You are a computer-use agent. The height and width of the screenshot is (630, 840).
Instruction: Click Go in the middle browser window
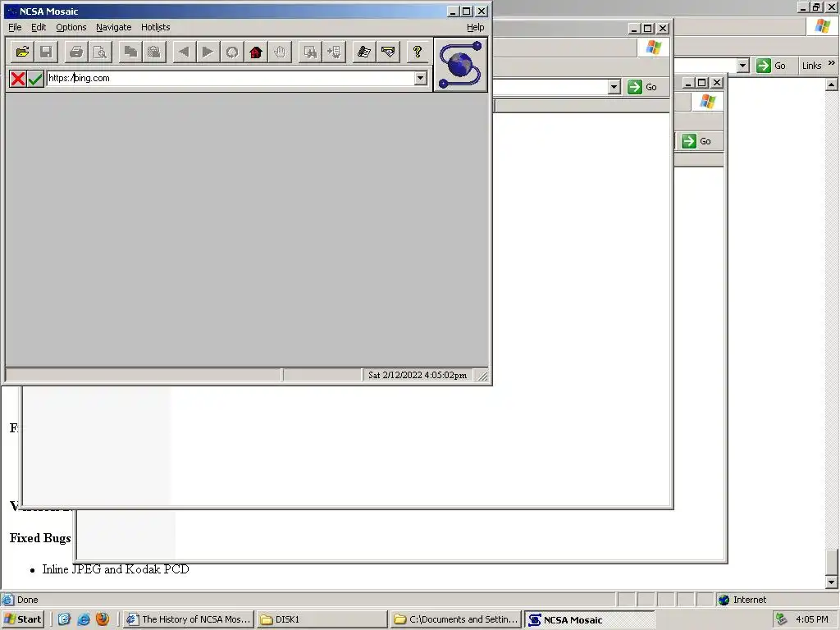[x=642, y=87]
